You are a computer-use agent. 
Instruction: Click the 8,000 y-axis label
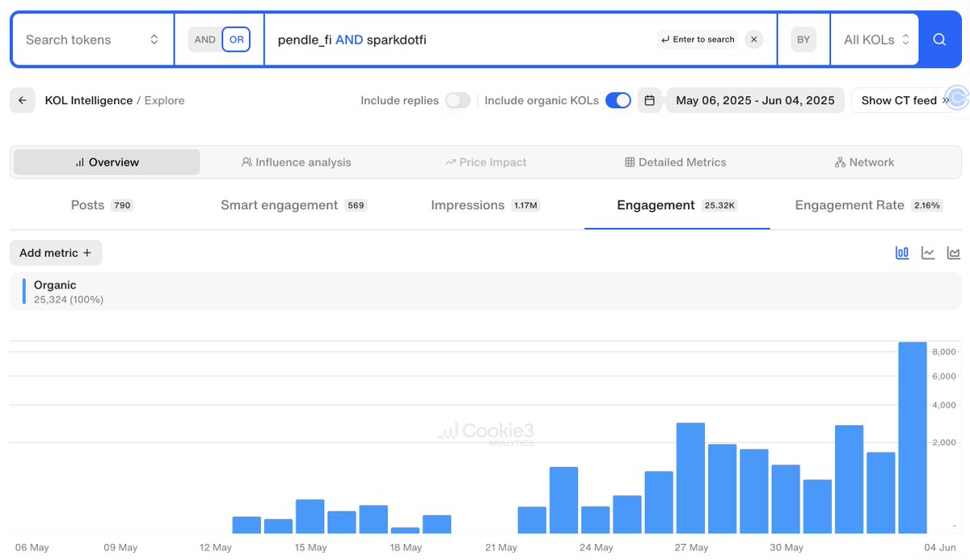943,352
